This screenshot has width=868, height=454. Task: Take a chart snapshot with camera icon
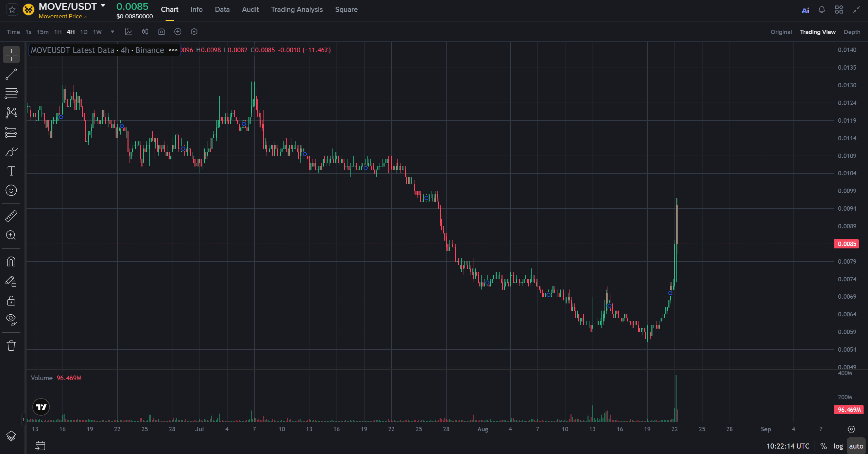click(161, 32)
